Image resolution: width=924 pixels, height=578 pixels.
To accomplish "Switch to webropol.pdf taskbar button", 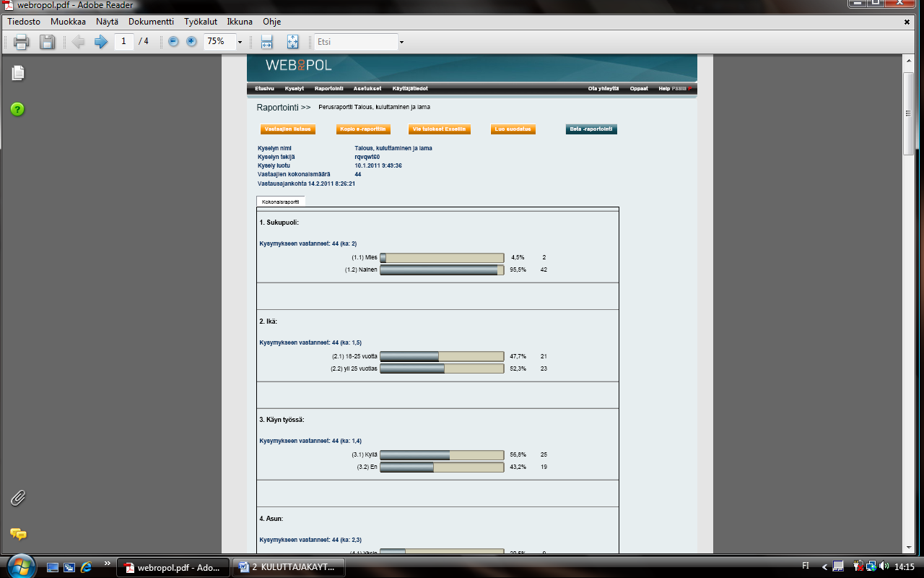I will [173, 567].
